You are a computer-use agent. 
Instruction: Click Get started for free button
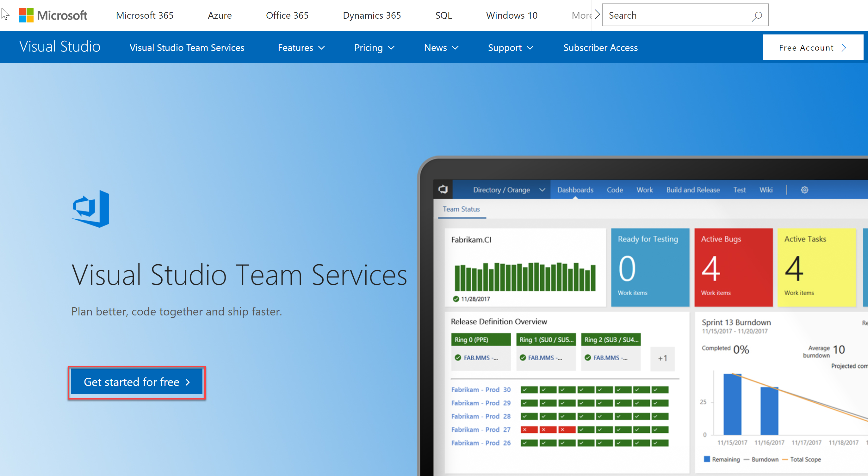(x=137, y=382)
